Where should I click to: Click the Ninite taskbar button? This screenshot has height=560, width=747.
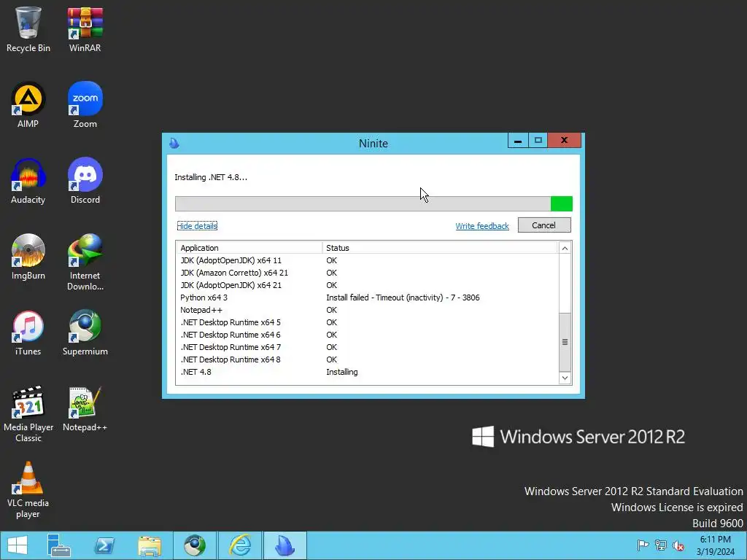tap(285, 545)
